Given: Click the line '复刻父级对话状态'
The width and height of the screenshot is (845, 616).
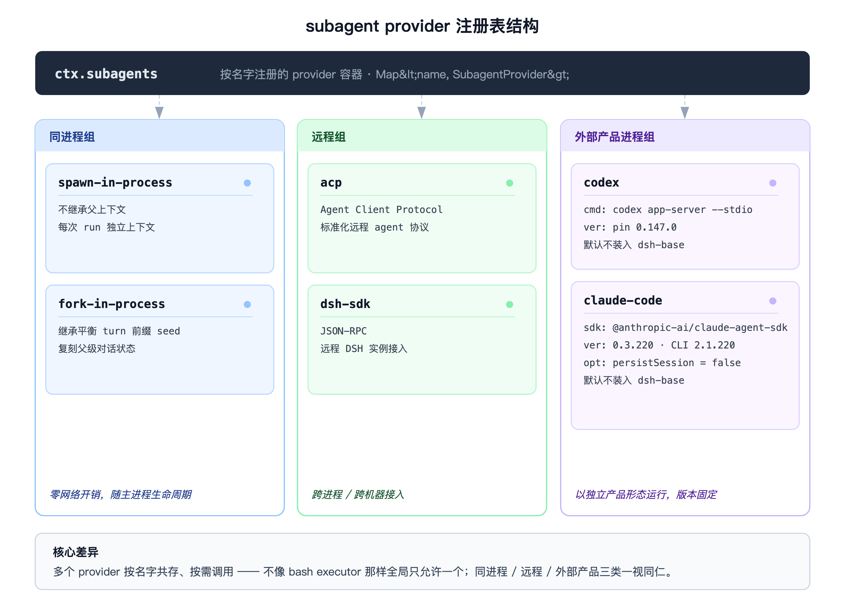Looking at the screenshot, I should click(97, 348).
